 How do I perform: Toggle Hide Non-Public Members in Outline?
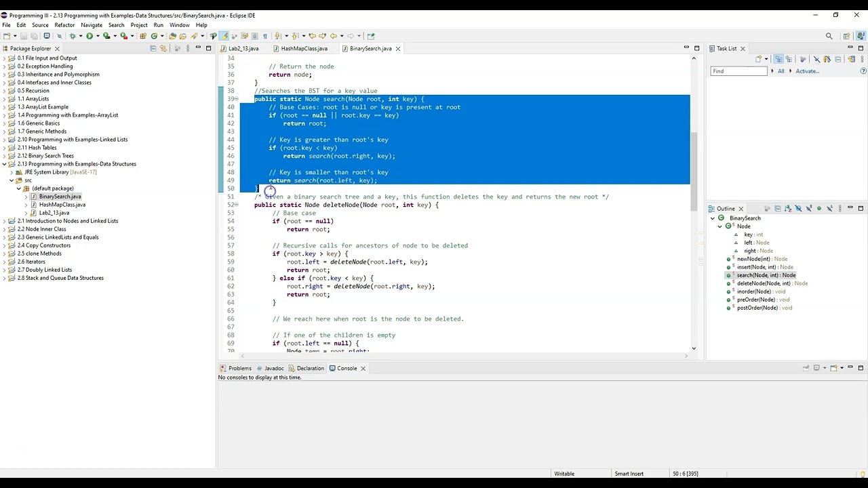pyautogui.click(x=818, y=209)
